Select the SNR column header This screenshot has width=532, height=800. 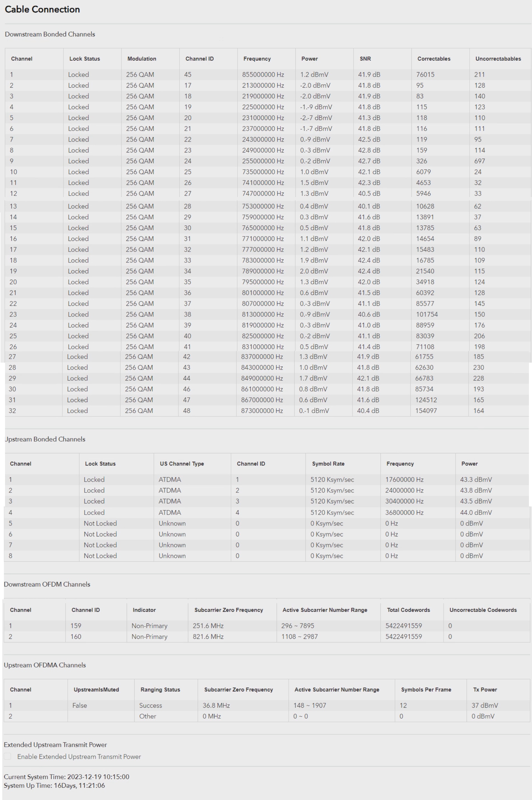point(364,58)
